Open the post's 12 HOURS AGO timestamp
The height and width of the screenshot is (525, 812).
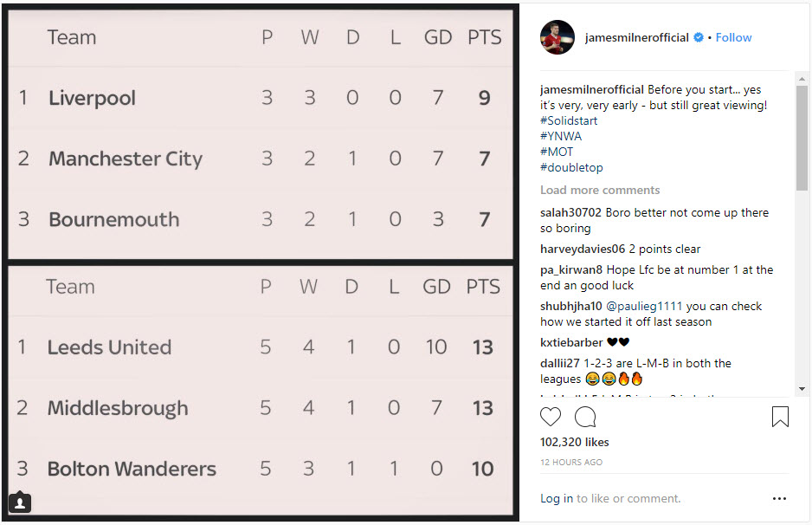571,463
